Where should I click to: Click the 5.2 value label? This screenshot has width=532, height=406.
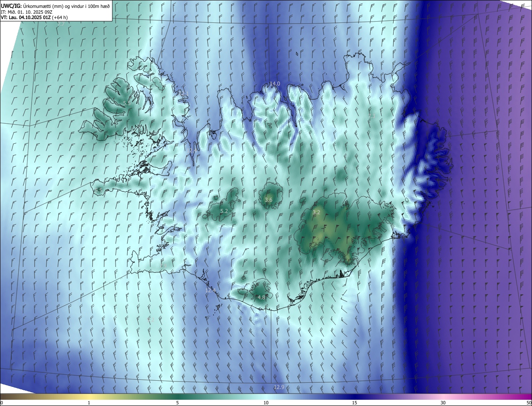(x=224, y=211)
